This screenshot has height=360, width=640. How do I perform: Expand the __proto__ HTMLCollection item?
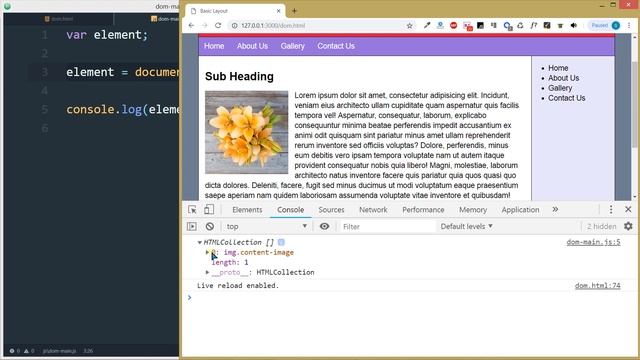[207, 272]
